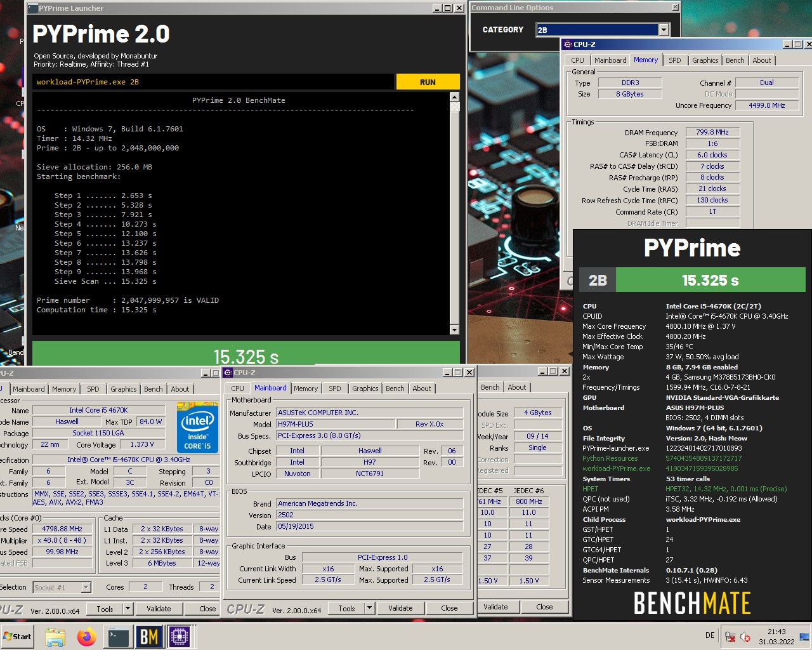Open About tab in the Mainboard CPU-Z window
The height and width of the screenshot is (650, 812).
(422, 388)
